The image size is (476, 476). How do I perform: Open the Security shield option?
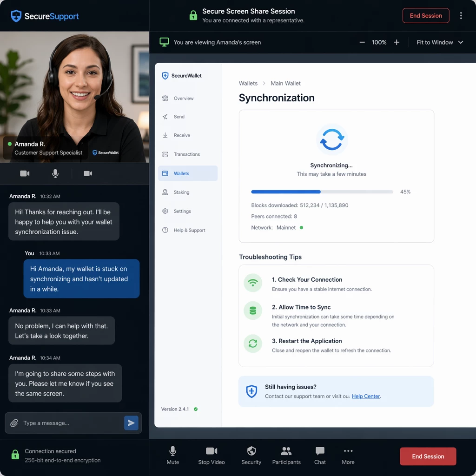251,456
